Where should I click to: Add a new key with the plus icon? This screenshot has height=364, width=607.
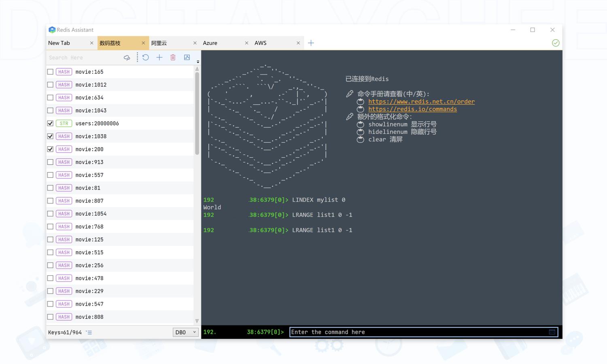coord(159,57)
